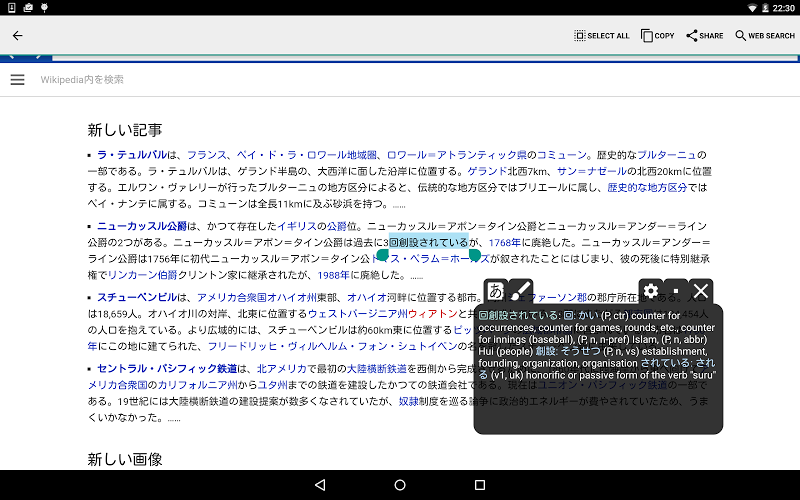
Task: Open the 1988年 link
Action: click(x=333, y=275)
